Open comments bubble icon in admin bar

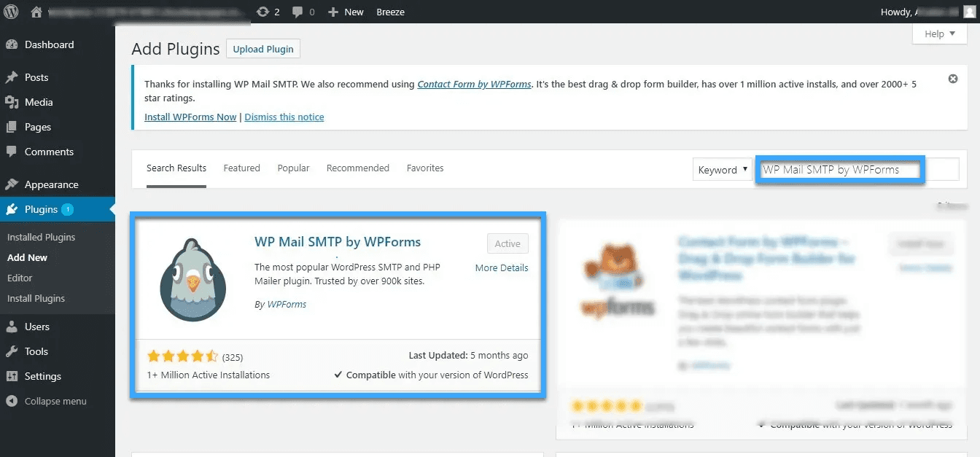click(x=297, y=12)
